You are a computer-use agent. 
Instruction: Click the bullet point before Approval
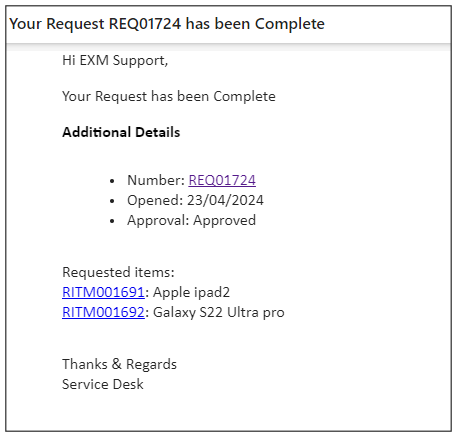[112, 221]
